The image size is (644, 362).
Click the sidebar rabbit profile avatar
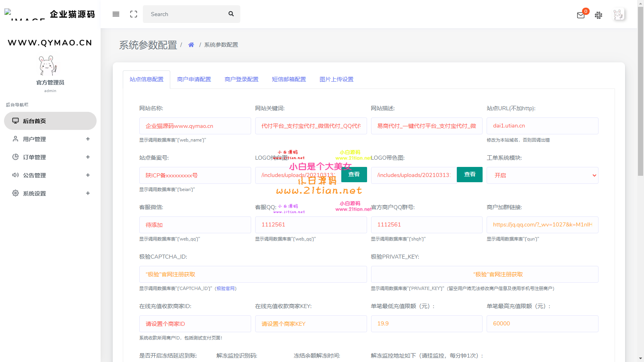tap(48, 66)
